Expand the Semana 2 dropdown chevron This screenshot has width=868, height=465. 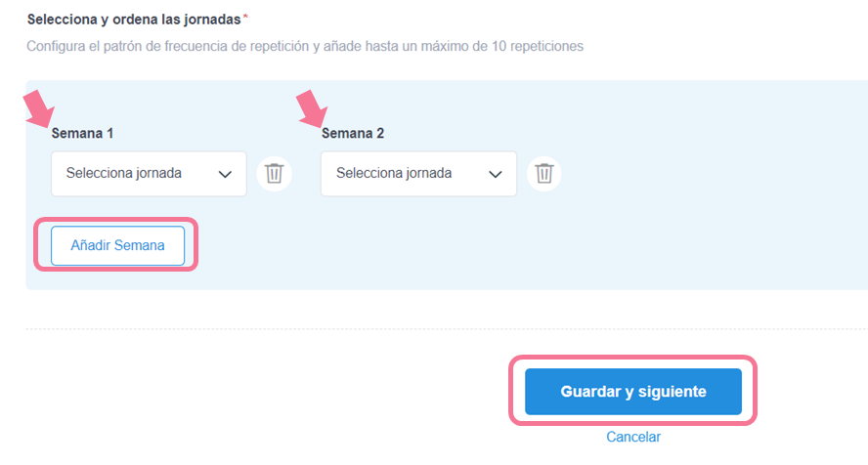[x=495, y=174]
